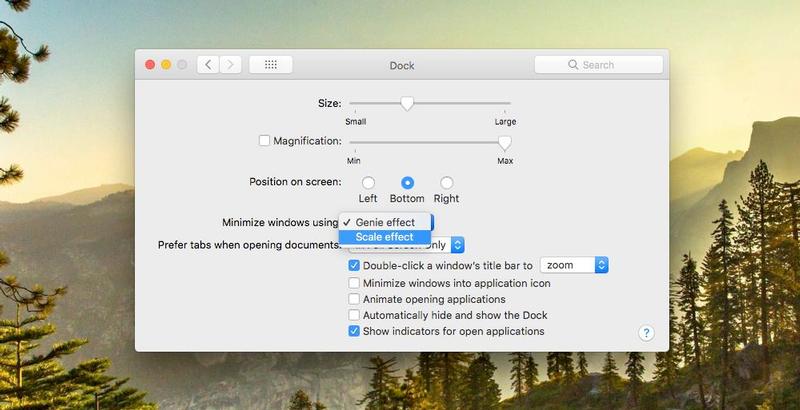Choose Genie effect from the popup menu
Image resolution: width=800 pixels, height=410 pixels.
pyautogui.click(x=385, y=222)
